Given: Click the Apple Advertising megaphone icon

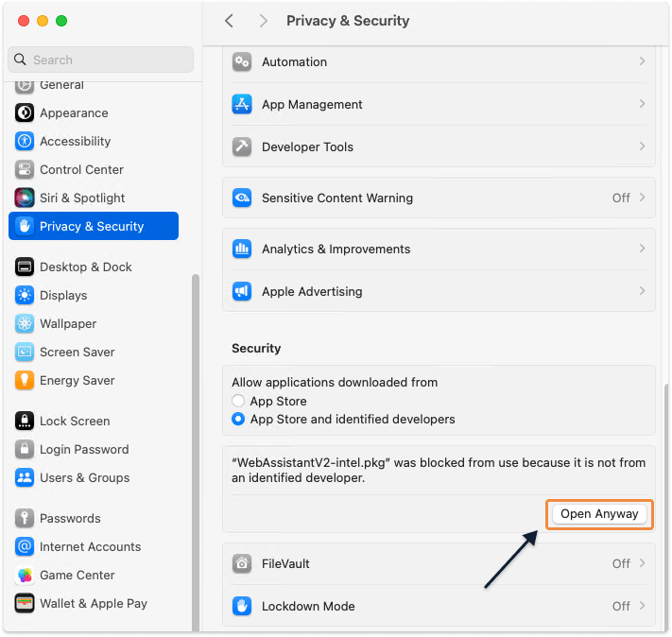Looking at the screenshot, I should (x=242, y=291).
